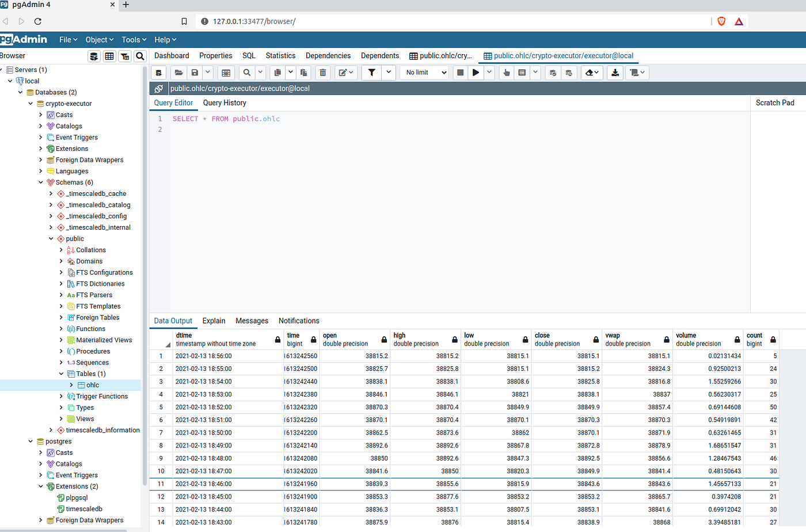The height and width of the screenshot is (532, 806).
Task: Switch to the Notifications tab
Action: click(x=299, y=321)
